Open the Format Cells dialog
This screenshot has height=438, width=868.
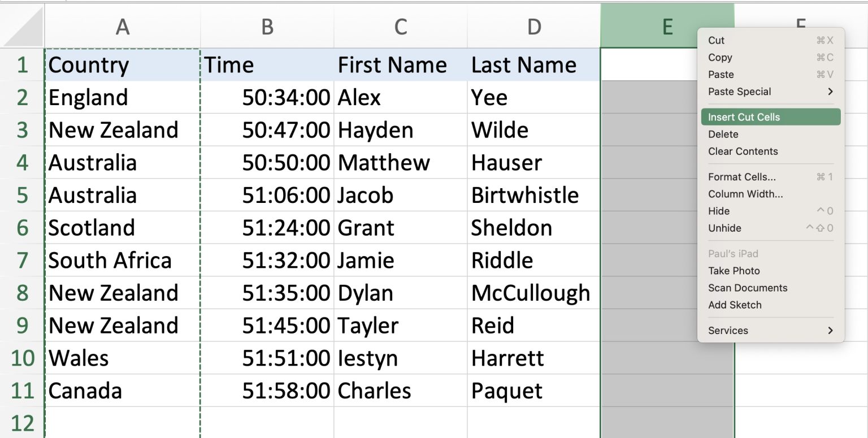point(741,176)
